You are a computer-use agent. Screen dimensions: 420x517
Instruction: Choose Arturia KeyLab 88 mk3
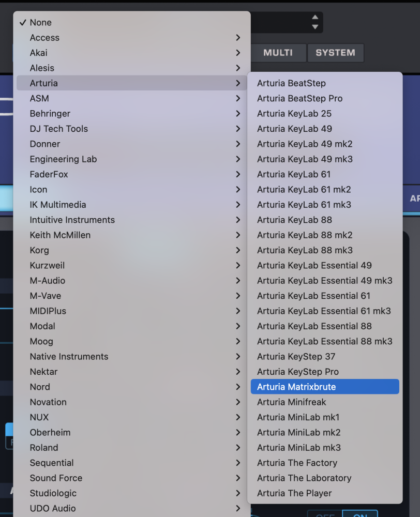(x=325, y=250)
